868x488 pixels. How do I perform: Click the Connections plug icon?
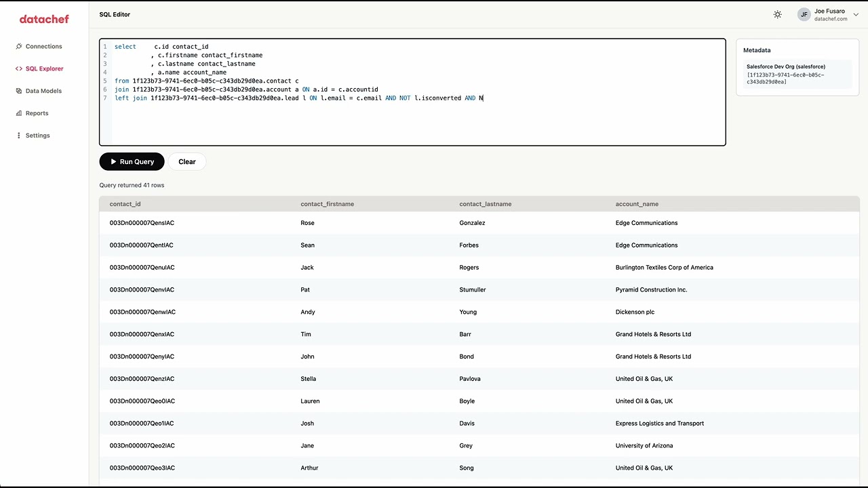(19, 46)
